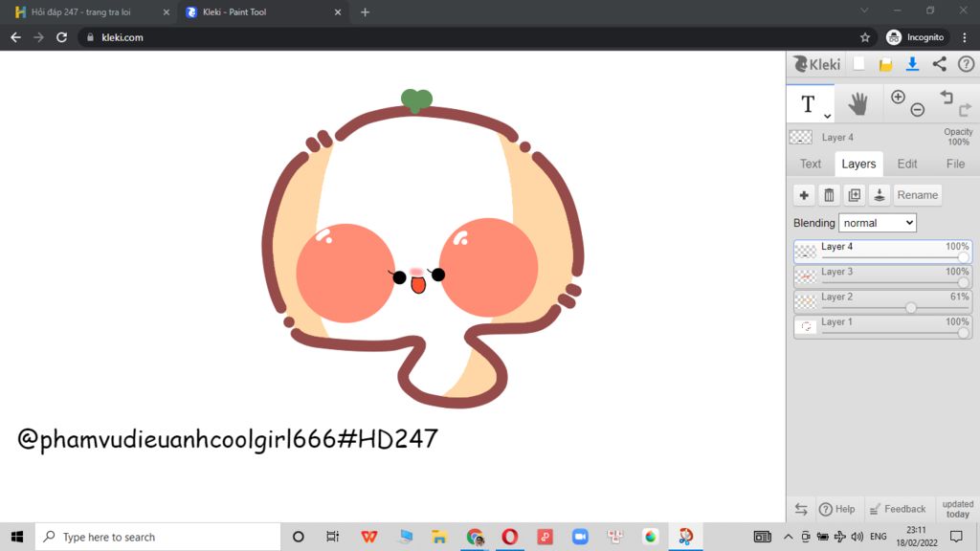Viewport: 980px width, 551px height.
Task: Click the ENG language indicator
Action: tap(879, 537)
